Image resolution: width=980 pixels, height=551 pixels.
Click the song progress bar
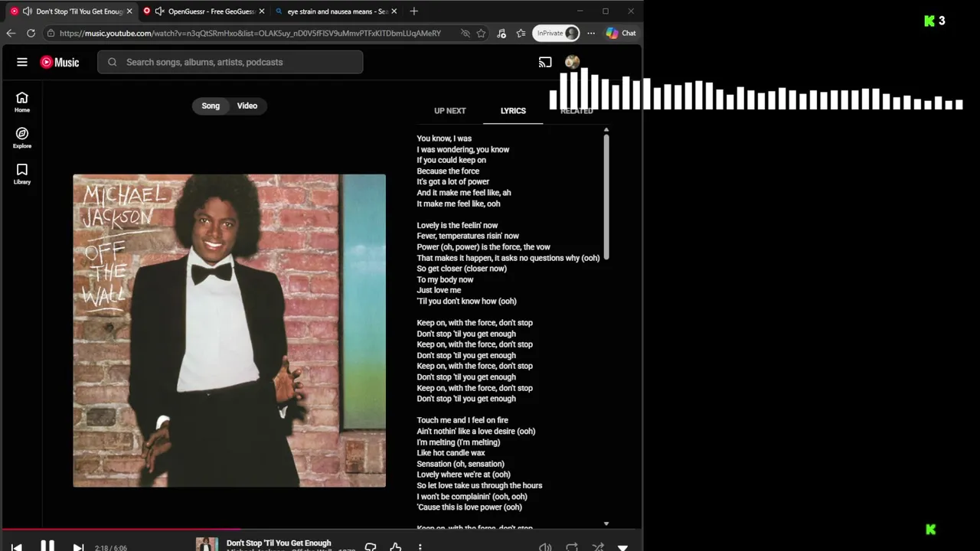(x=322, y=529)
